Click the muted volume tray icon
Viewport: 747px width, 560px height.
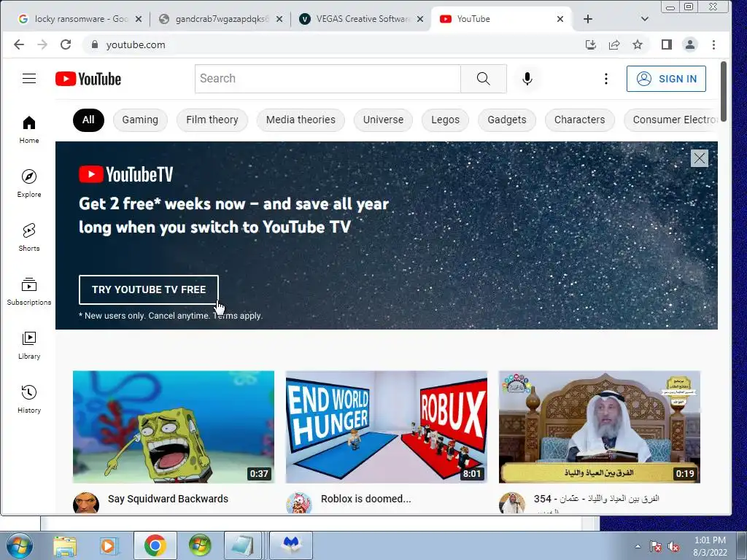coord(673,547)
